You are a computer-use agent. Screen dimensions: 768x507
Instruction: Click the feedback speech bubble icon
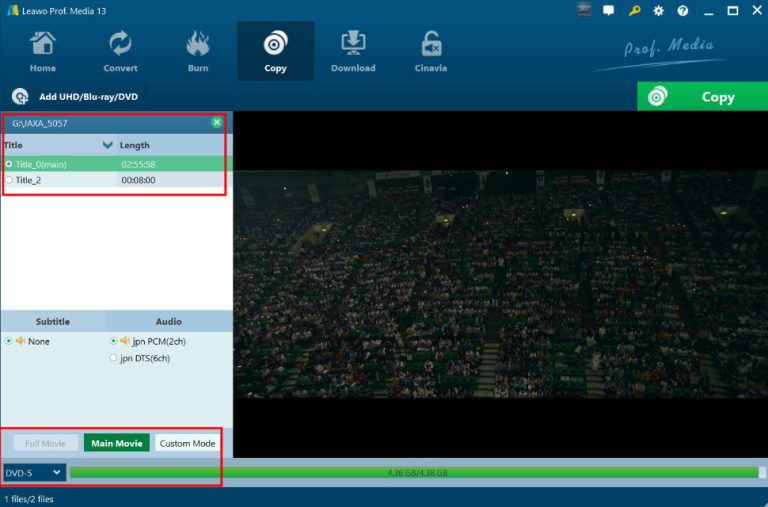pos(609,11)
